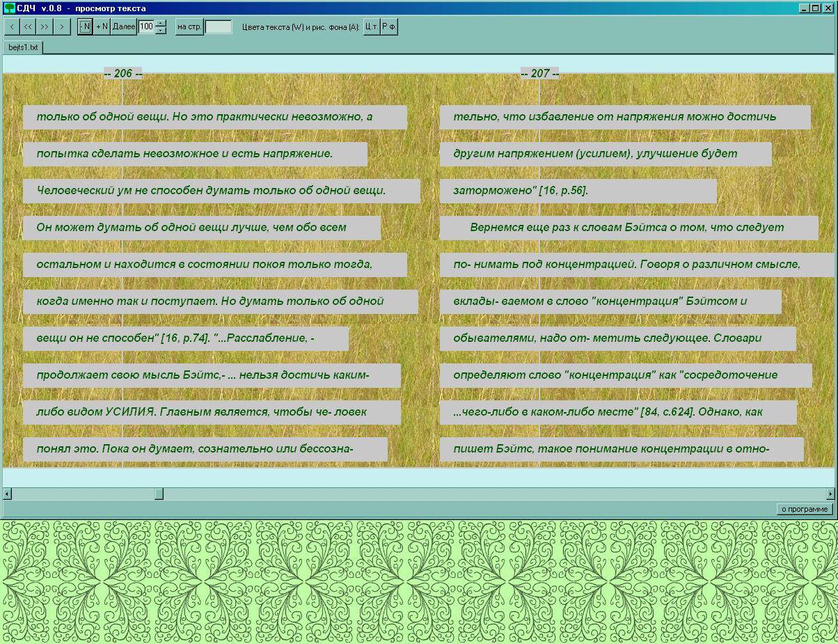Click the '+ N' button

102,26
